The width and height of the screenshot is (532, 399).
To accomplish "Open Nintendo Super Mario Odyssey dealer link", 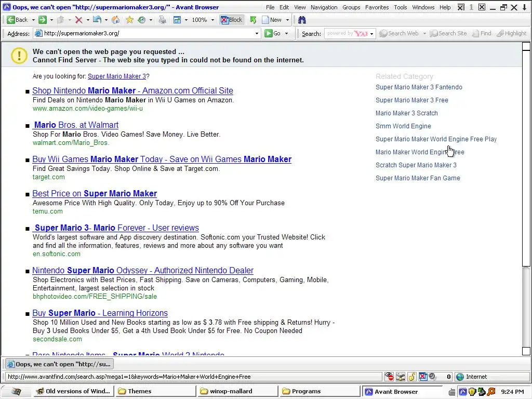I will pos(143,270).
